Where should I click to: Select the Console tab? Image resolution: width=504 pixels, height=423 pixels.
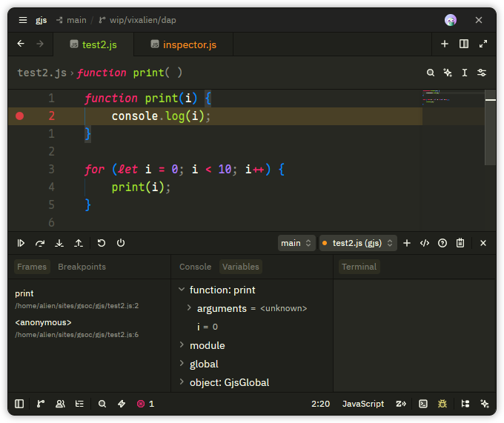pyautogui.click(x=195, y=267)
